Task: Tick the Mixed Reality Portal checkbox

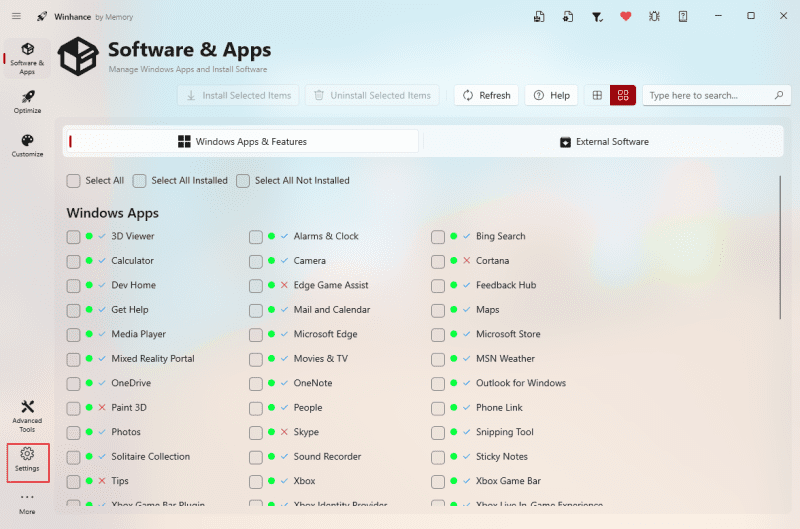Action: pyautogui.click(x=73, y=359)
